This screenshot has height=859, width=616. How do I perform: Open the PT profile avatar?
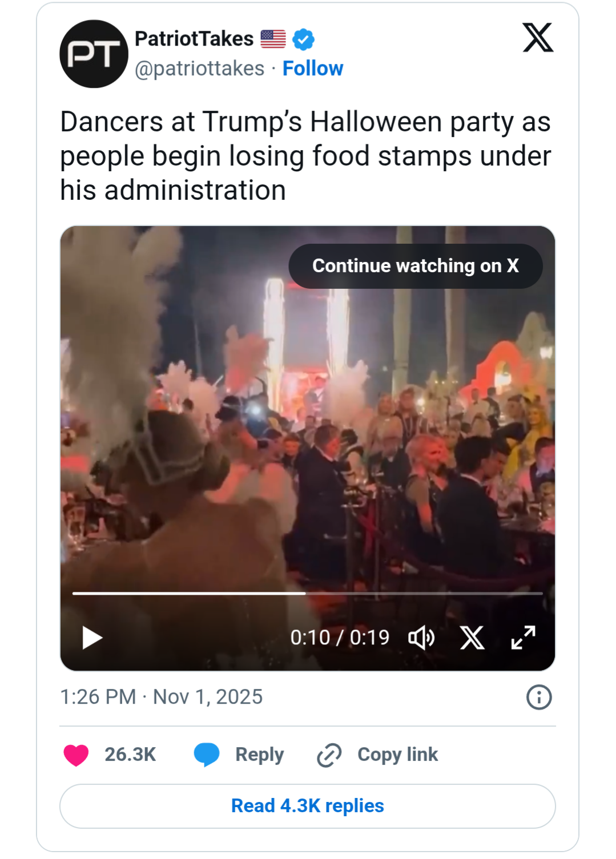click(x=94, y=54)
